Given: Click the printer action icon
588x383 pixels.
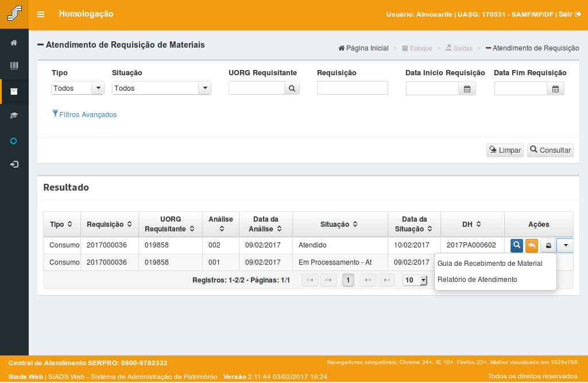Looking at the screenshot, I should [x=548, y=245].
